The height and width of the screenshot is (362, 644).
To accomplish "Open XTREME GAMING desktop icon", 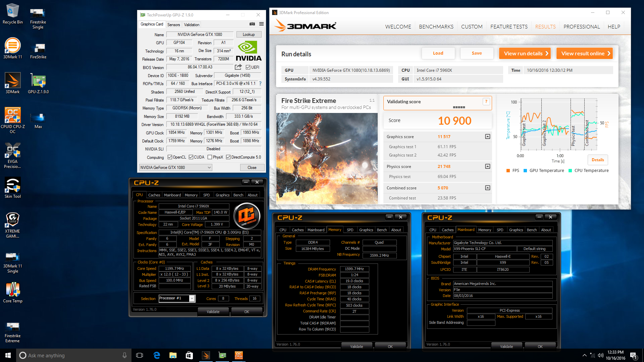I will click(12, 225).
